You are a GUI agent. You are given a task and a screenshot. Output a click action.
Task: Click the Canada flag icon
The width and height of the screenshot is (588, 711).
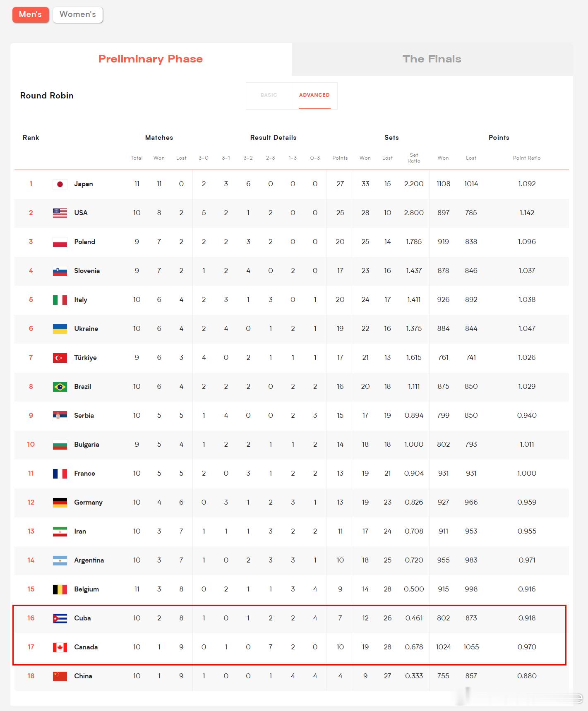[60, 647]
